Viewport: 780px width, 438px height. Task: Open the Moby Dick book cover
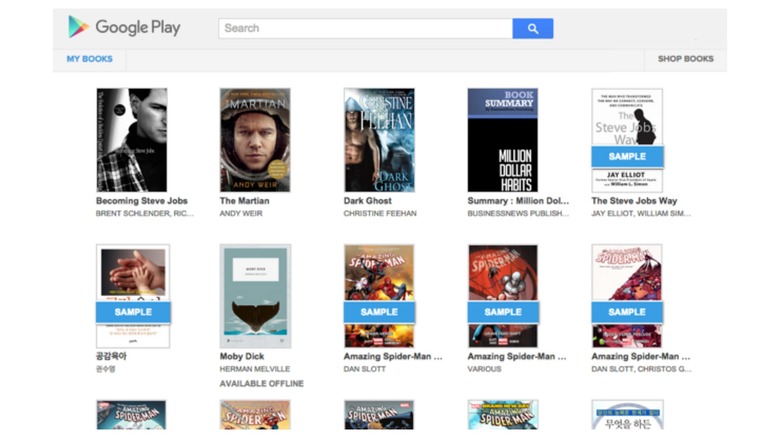pos(255,296)
